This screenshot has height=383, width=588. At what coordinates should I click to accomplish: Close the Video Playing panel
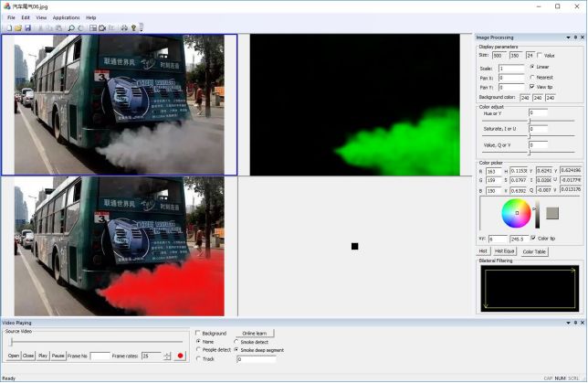[583, 323]
